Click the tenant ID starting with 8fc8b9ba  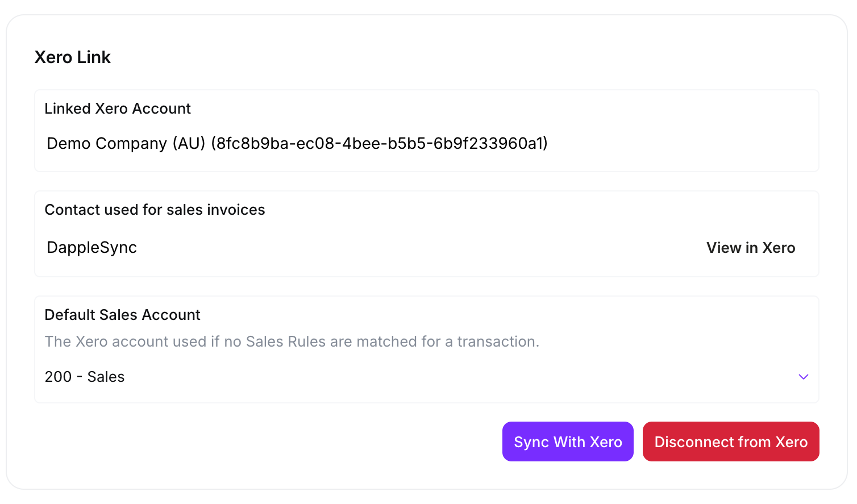pyautogui.click(x=379, y=143)
